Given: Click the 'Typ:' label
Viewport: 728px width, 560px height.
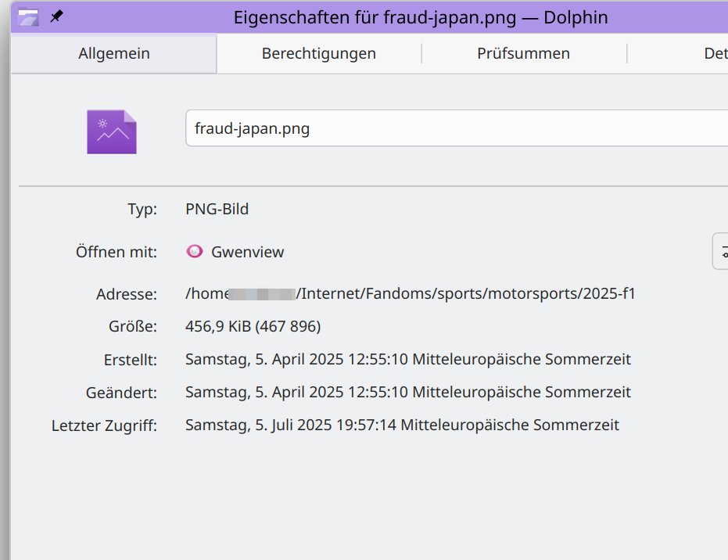Looking at the screenshot, I should 142,210.
